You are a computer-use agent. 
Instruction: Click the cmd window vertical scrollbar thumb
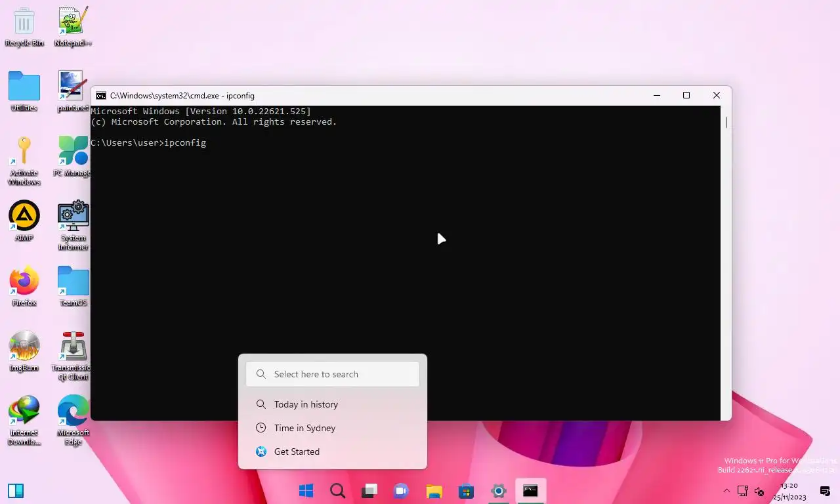[726, 122]
